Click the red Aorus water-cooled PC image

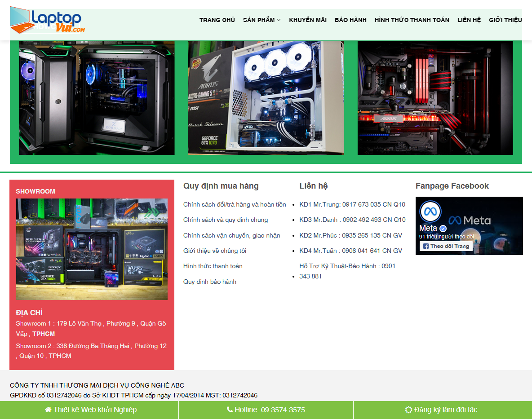pyautogui.click(x=435, y=98)
